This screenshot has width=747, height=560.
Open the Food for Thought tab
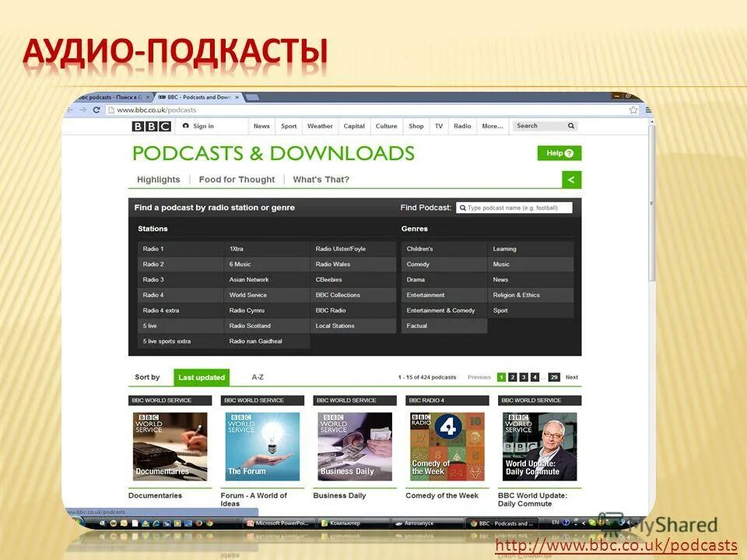coord(237,180)
